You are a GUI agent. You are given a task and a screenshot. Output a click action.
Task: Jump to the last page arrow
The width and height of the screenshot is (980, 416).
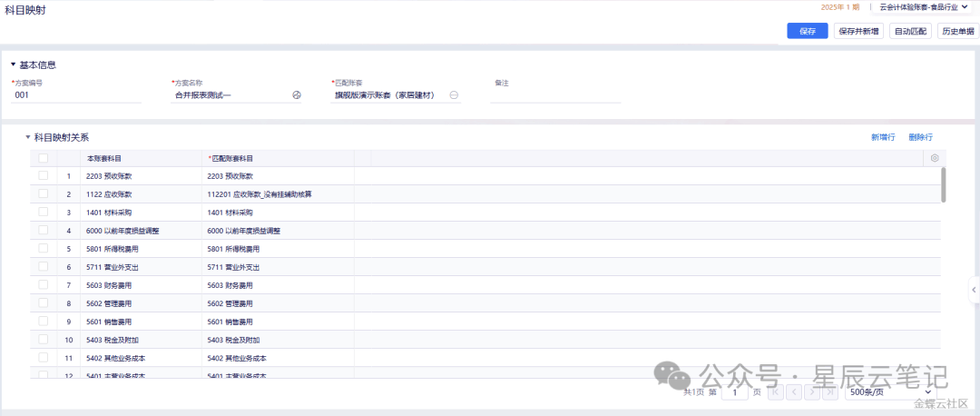click(830, 392)
